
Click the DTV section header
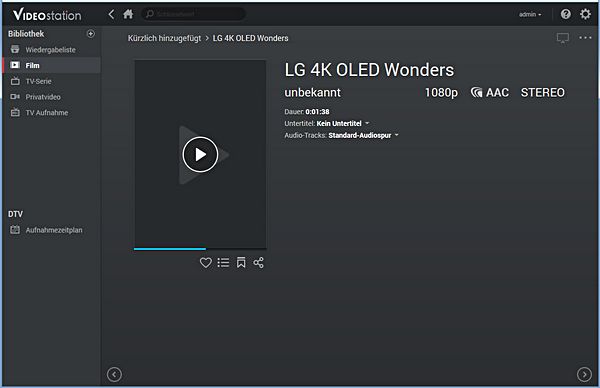pos(15,214)
